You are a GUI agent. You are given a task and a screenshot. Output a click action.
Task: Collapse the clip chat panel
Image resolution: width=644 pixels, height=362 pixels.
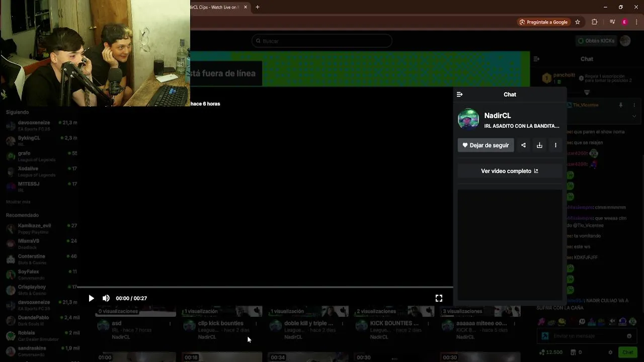459,95
